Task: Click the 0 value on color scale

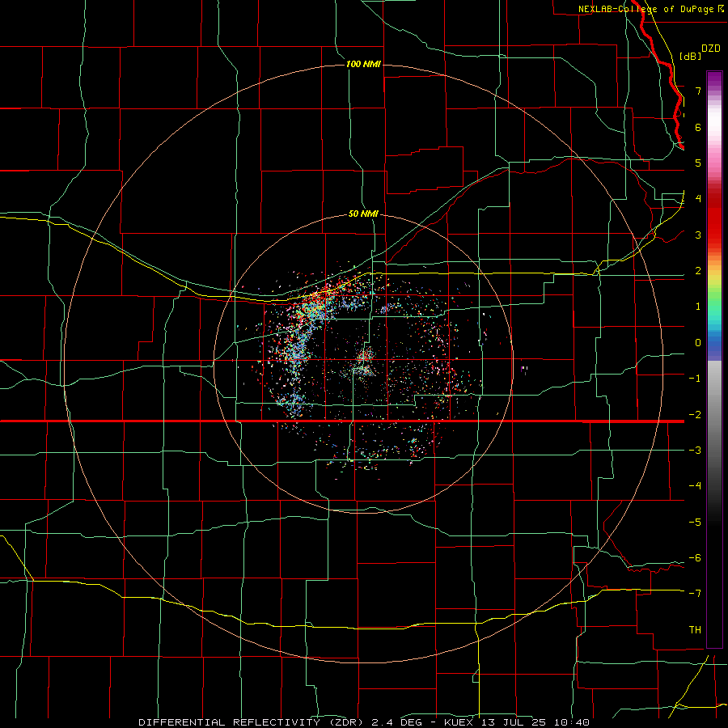Action: click(698, 343)
